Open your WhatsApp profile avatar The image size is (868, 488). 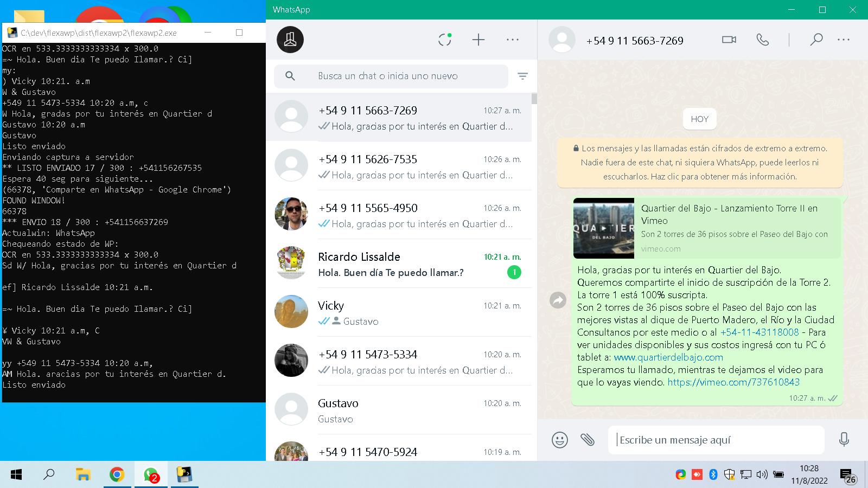[x=290, y=40]
